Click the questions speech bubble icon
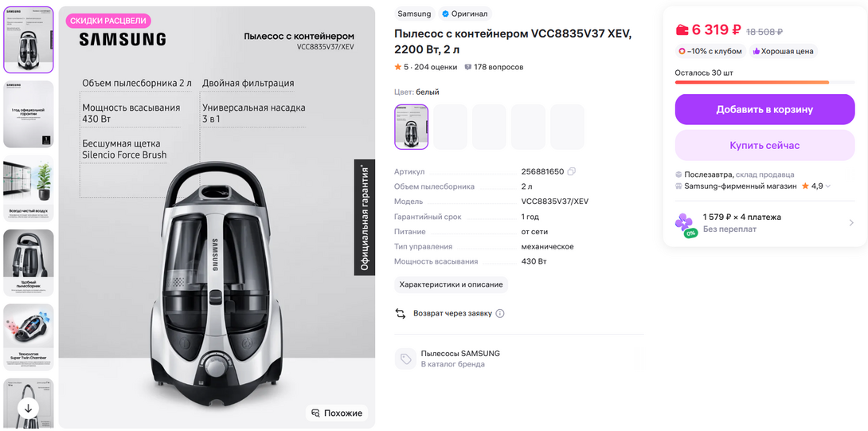The image size is (868, 431). click(x=468, y=67)
